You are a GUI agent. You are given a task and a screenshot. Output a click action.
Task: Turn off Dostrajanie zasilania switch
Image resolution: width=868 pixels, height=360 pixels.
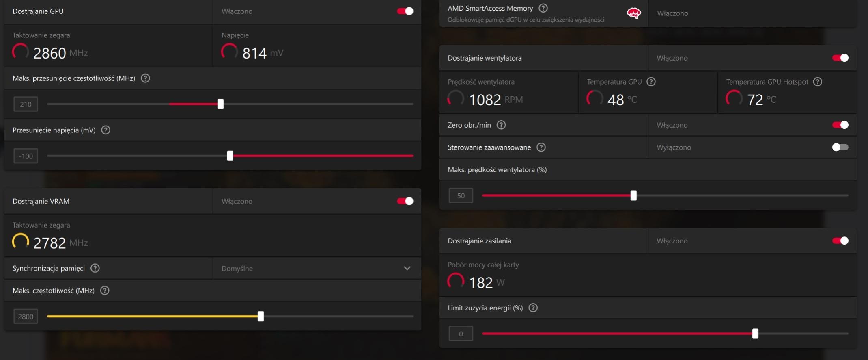840,241
